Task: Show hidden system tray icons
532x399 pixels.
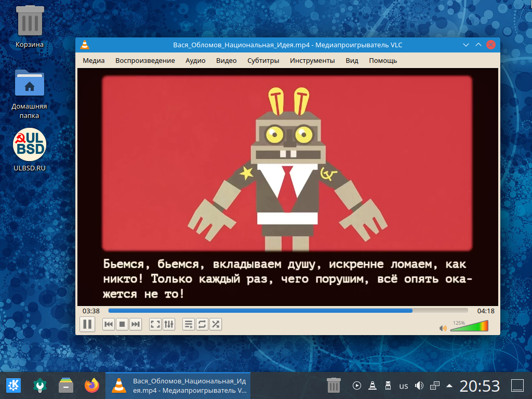Action: (449, 385)
